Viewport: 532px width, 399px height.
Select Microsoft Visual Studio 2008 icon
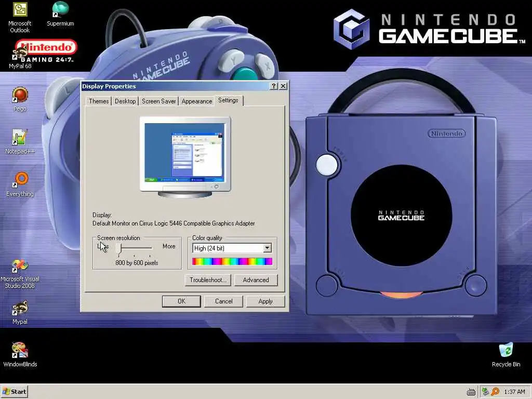tap(20, 273)
